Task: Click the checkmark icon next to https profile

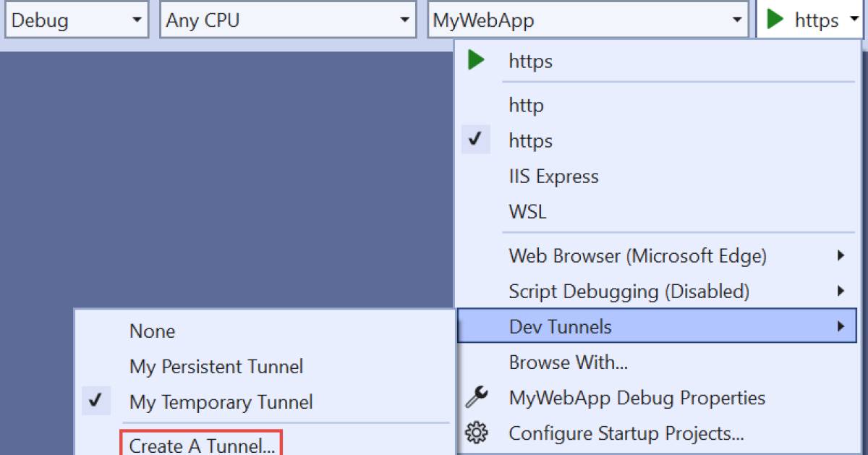Action: pos(476,140)
